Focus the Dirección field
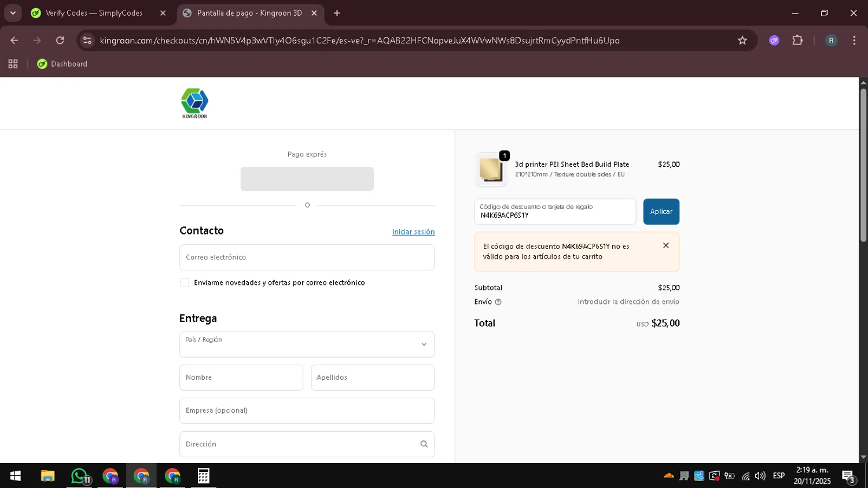 pos(307,444)
